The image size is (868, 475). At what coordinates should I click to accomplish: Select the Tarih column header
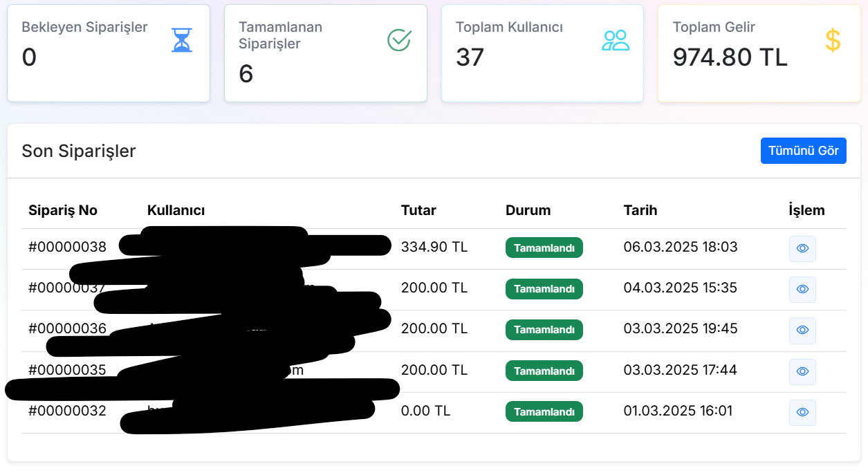(640, 210)
